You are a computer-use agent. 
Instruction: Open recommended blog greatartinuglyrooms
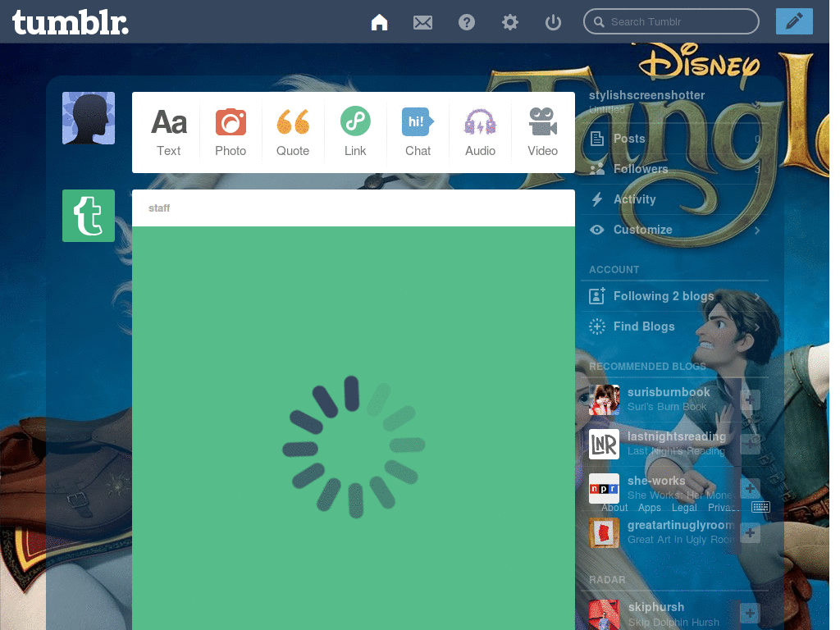[682, 526]
